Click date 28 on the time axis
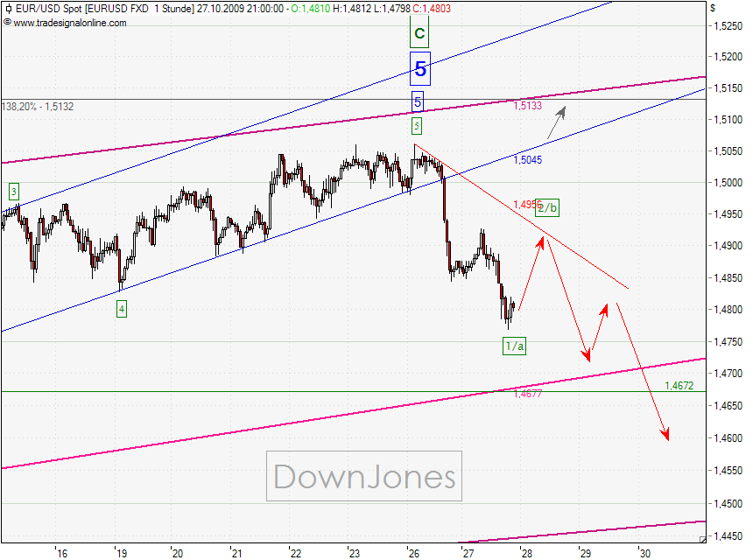The height and width of the screenshot is (560, 753). click(x=527, y=553)
